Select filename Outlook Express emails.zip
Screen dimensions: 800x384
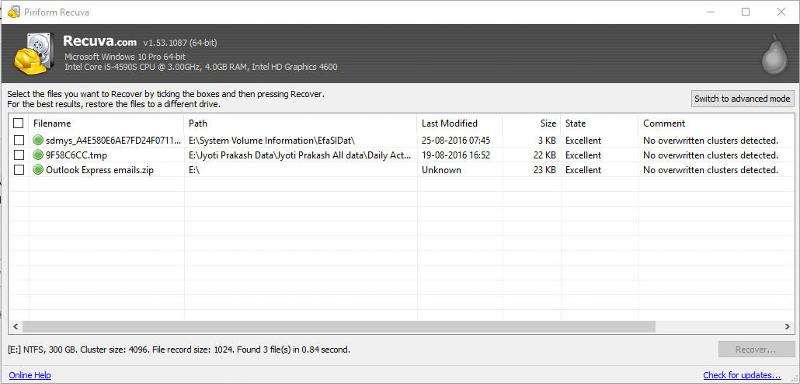click(99, 170)
